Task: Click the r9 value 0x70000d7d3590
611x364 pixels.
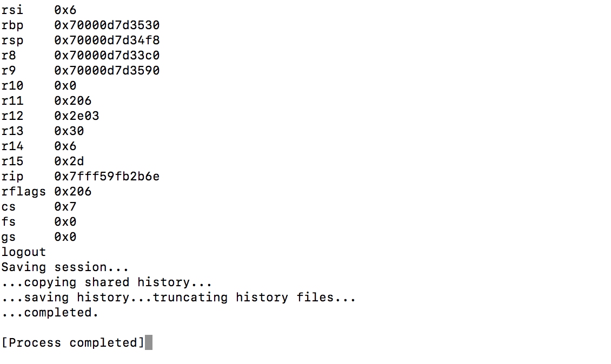Action: [107, 71]
